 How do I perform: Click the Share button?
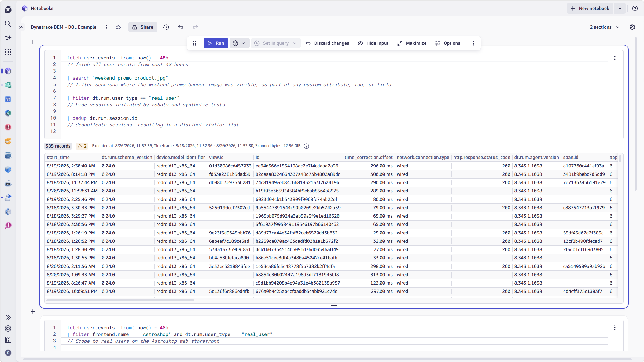coord(143,27)
